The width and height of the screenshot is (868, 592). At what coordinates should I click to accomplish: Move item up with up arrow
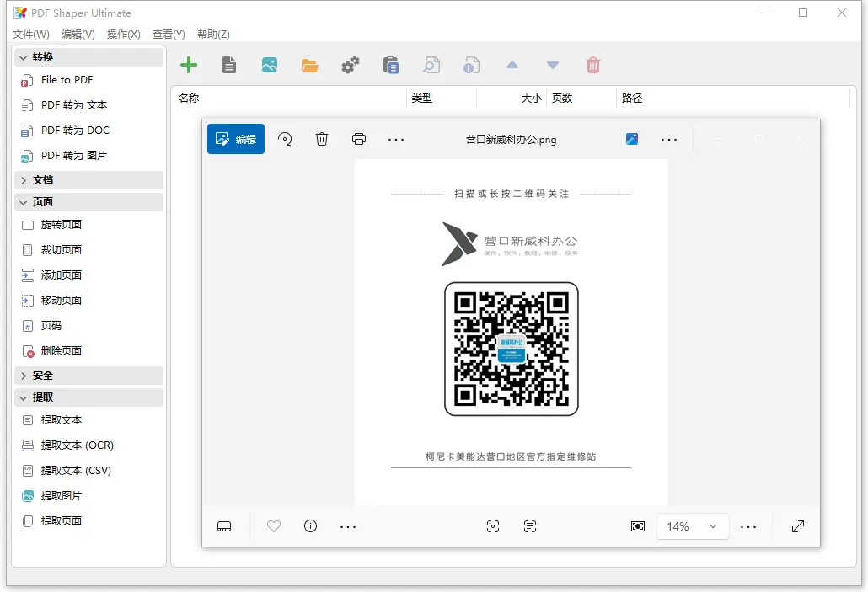(x=512, y=65)
